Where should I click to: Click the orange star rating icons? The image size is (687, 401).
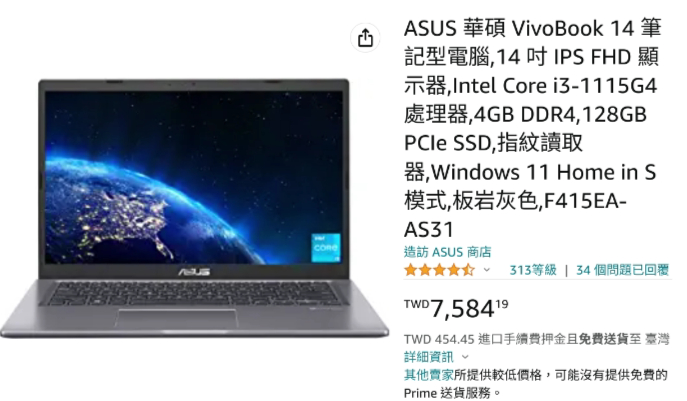pos(439,270)
